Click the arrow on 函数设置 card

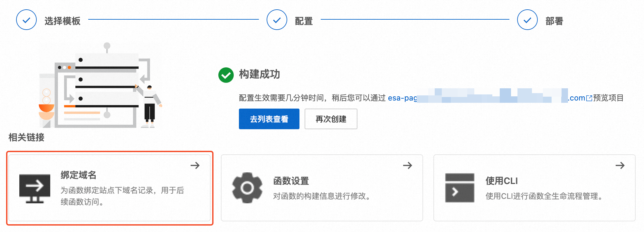pos(408,165)
